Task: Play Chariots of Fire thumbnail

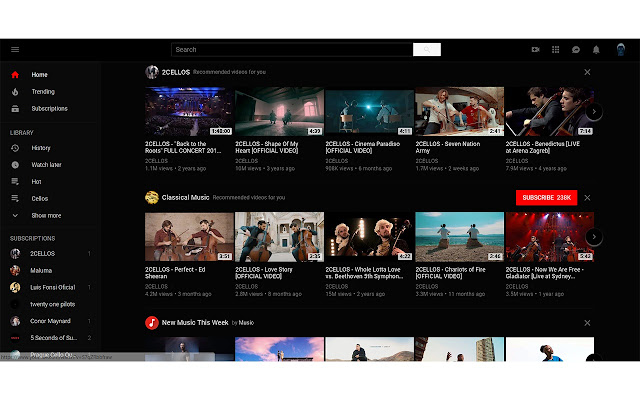Action: coord(460,237)
